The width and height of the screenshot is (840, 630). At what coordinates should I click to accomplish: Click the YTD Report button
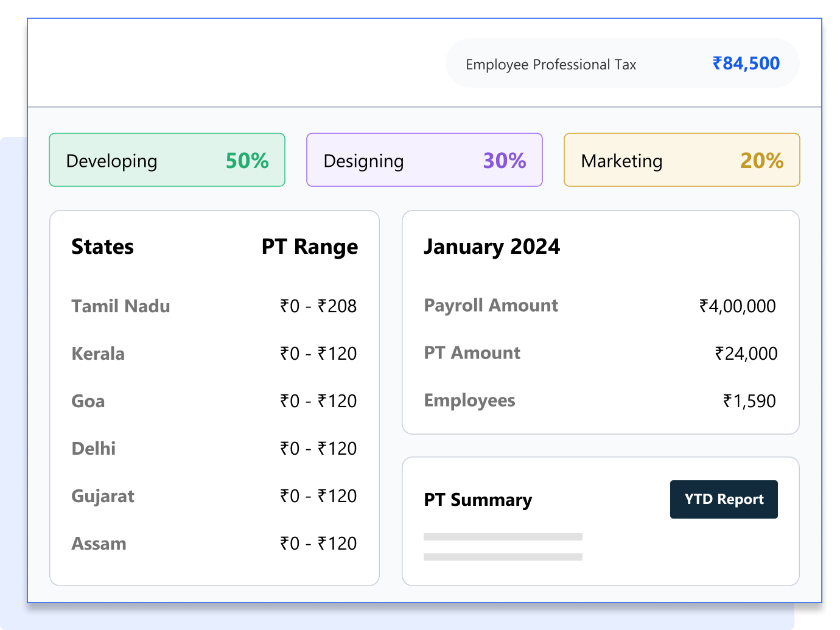point(723,499)
